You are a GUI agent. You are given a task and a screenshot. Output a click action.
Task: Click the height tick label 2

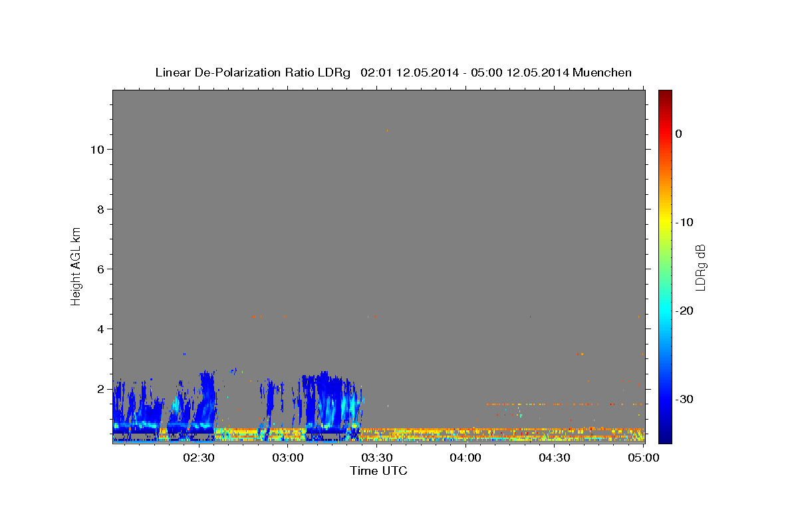pos(100,389)
